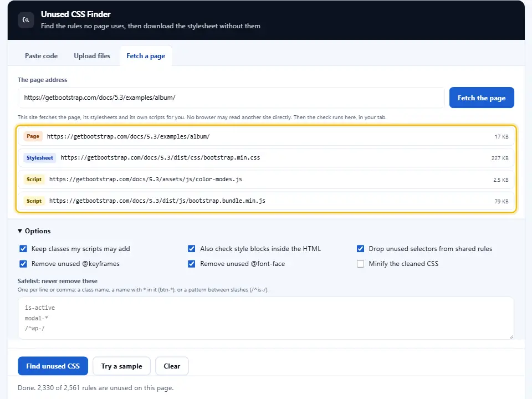Click the Page badge label
This screenshot has width=532, height=399.
33,136
